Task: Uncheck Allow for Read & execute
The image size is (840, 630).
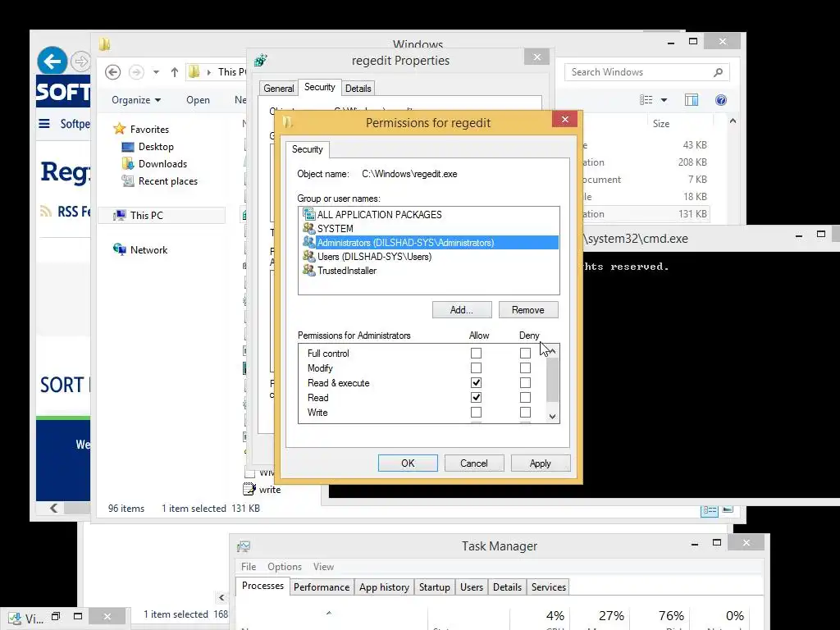Action: pyautogui.click(x=476, y=382)
